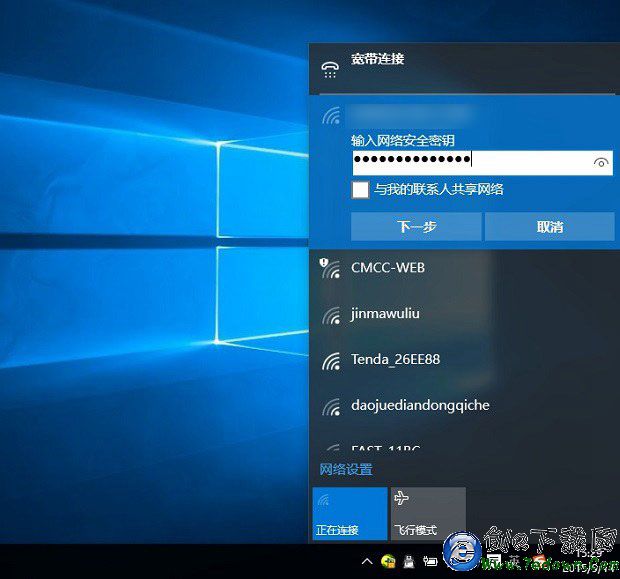Click the 取消 button
The height and width of the screenshot is (579, 620).
pyautogui.click(x=550, y=227)
